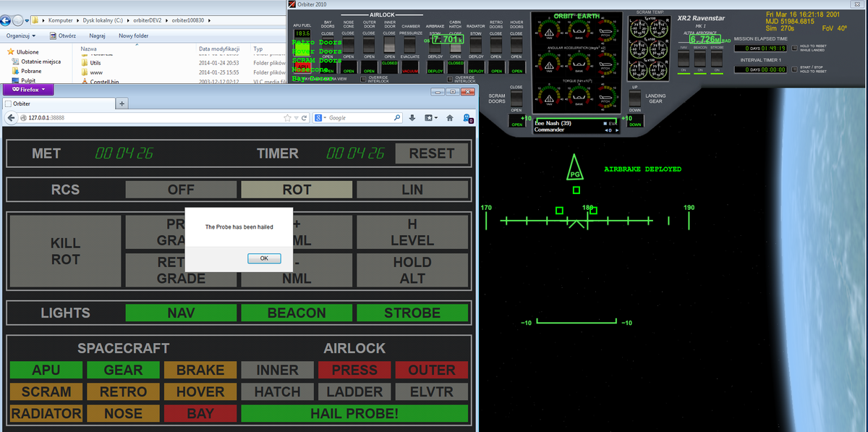Open a new Firefox tab with plus
This screenshot has height=432, width=868.
[x=122, y=103]
